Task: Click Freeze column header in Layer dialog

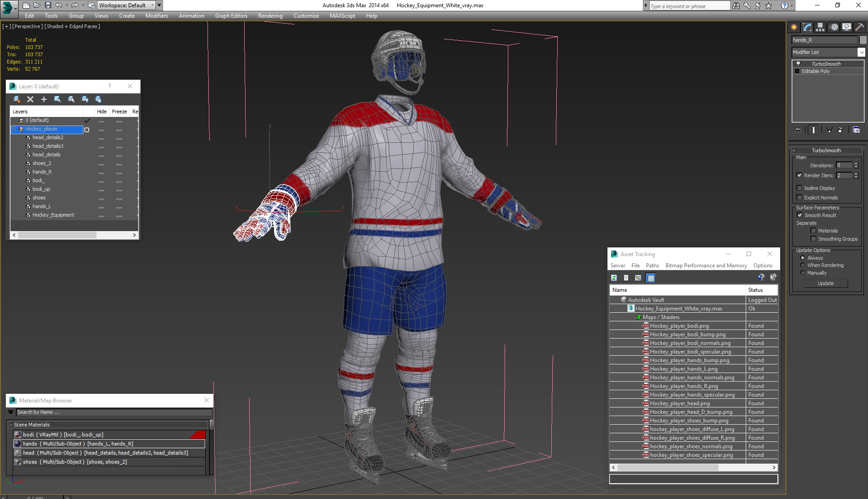Action: click(x=119, y=111)
